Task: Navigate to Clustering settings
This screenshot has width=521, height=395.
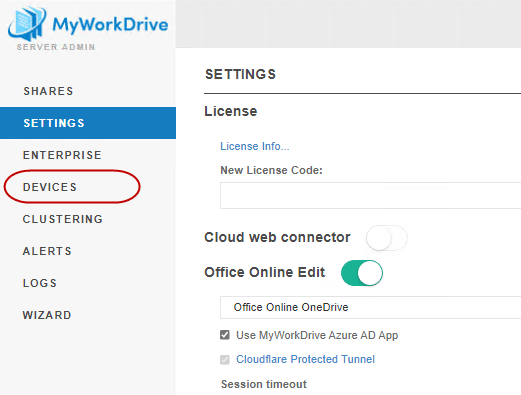Action: pos(63,219)
